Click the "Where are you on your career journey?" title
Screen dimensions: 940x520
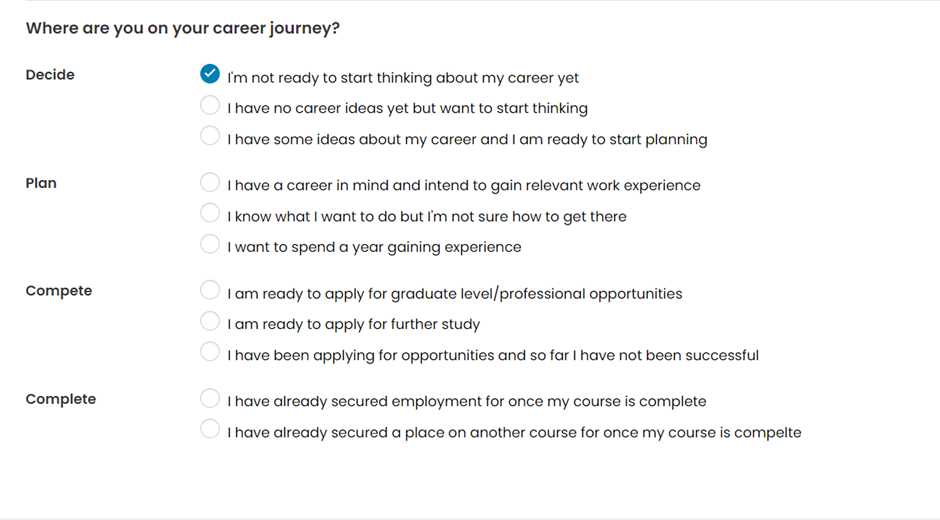[x=183, y=28]
